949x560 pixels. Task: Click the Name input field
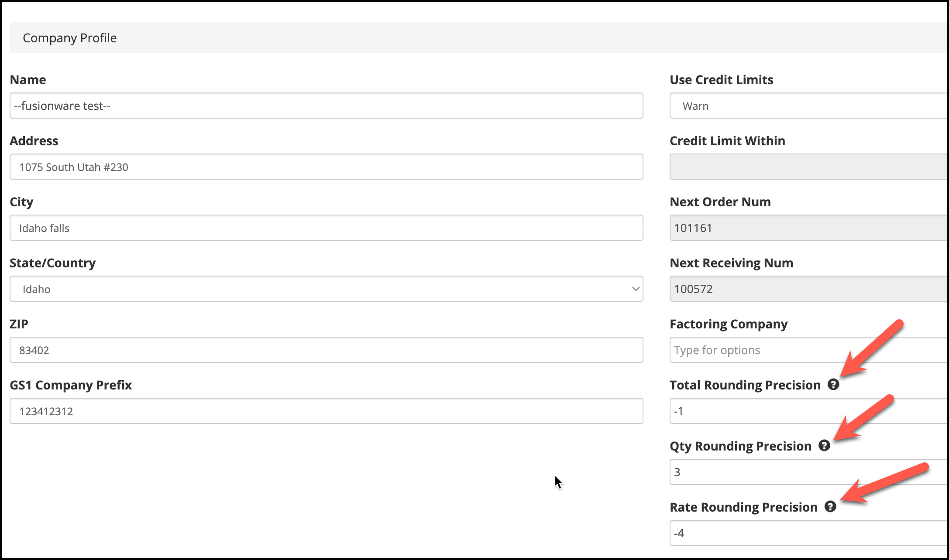[326, 106]
